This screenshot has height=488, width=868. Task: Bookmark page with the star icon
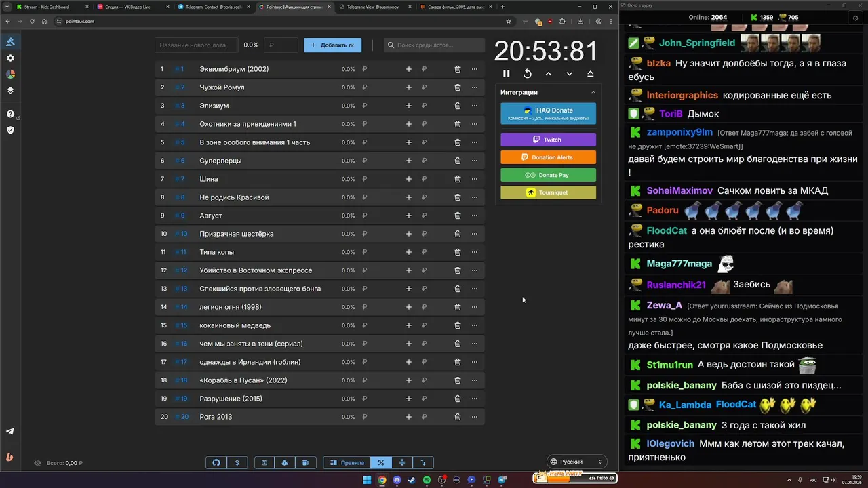[509, 21]
